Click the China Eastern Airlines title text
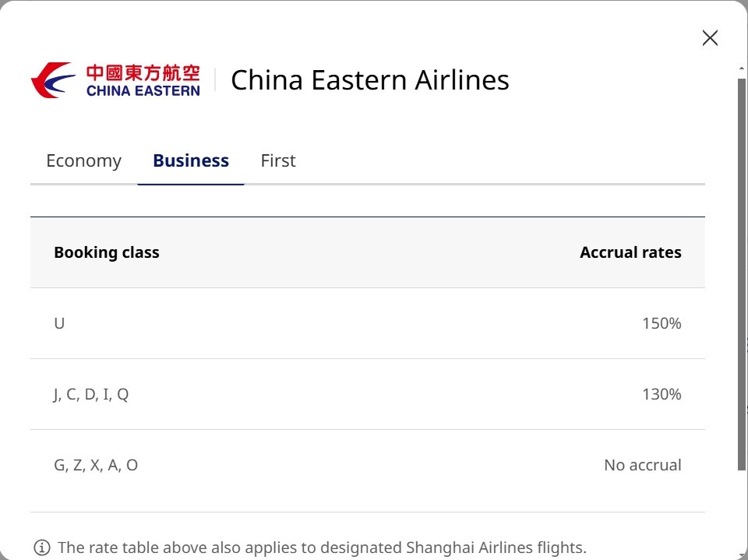Viewport: 748px width, 560px height. pyautogui.click(x=370, y=79)
